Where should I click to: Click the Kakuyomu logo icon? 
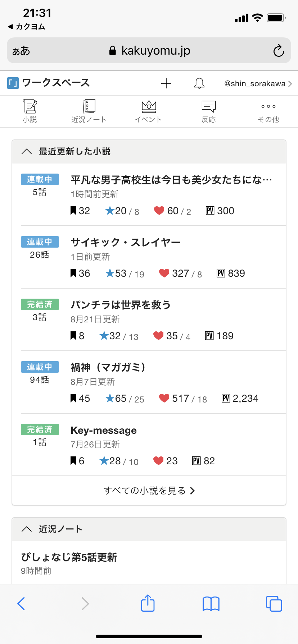[13, 83]
